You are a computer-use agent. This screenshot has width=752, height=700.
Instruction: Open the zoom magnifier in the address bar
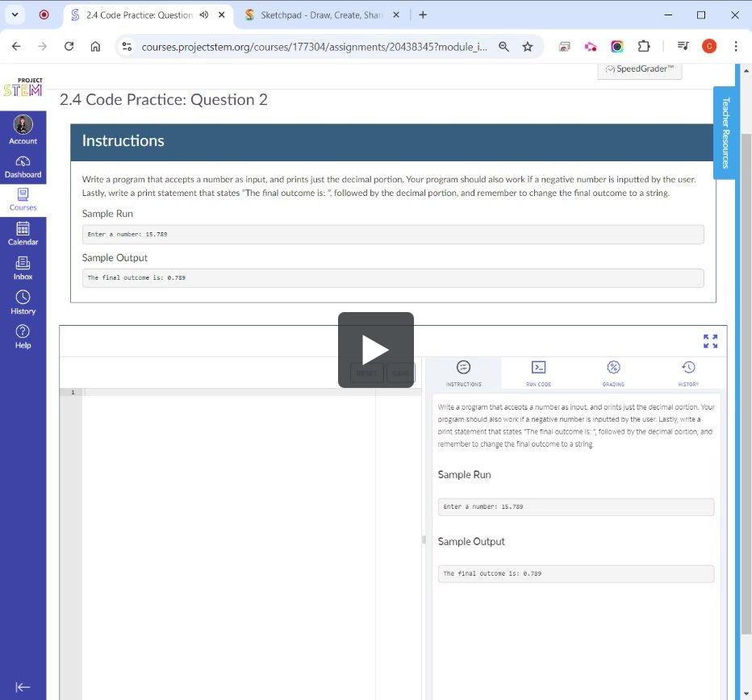click(x=503, y=47)
